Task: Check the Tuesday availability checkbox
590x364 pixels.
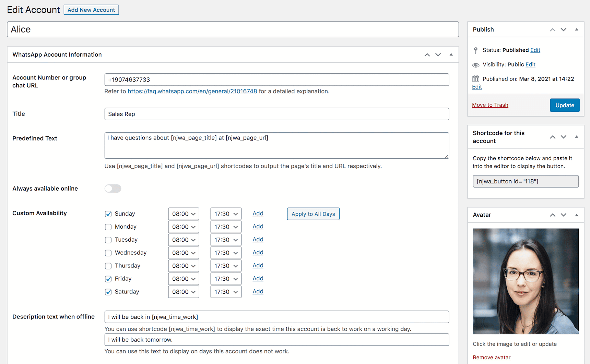Action: (108, 240)
